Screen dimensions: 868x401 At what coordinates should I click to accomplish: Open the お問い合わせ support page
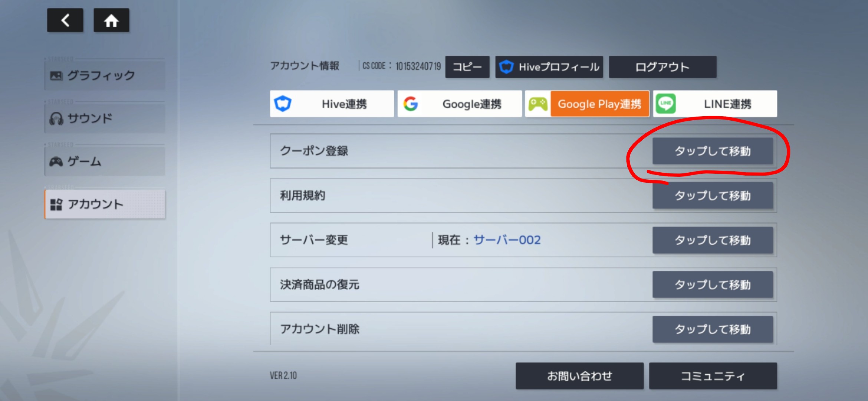tap(579, 376)
